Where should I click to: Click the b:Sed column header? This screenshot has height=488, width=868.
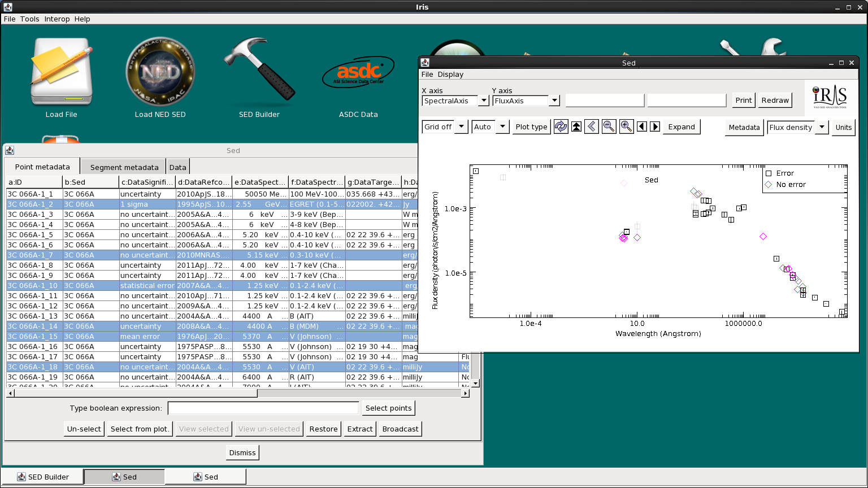91,182
